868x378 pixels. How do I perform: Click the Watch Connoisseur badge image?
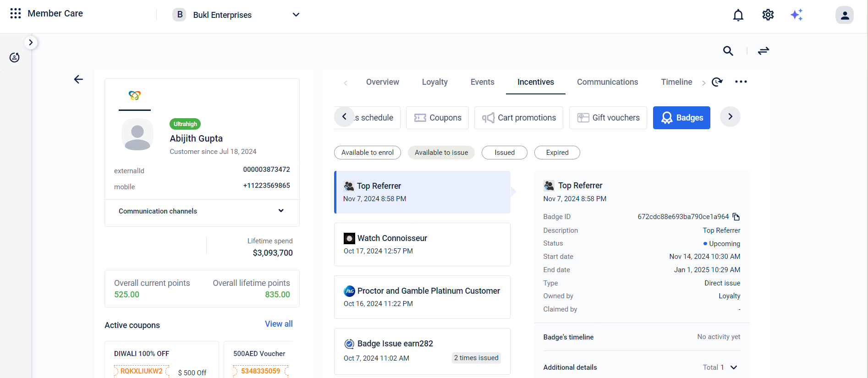click(349, 238)
